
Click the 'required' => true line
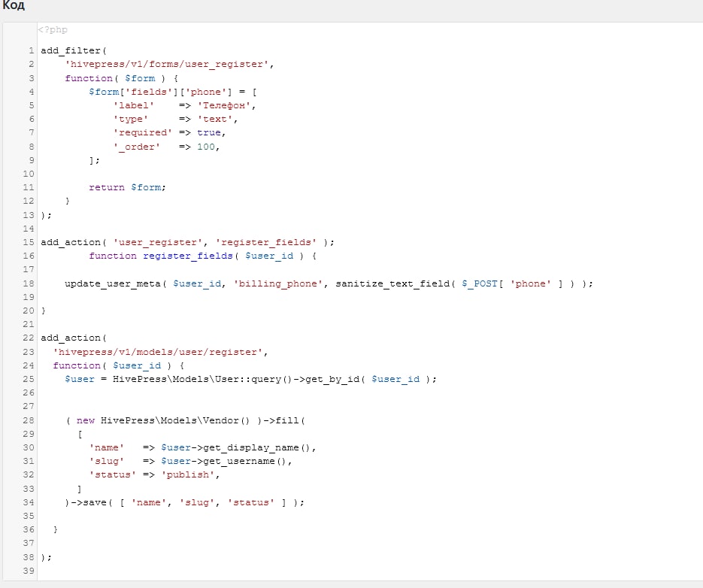[x=169, y=133]
